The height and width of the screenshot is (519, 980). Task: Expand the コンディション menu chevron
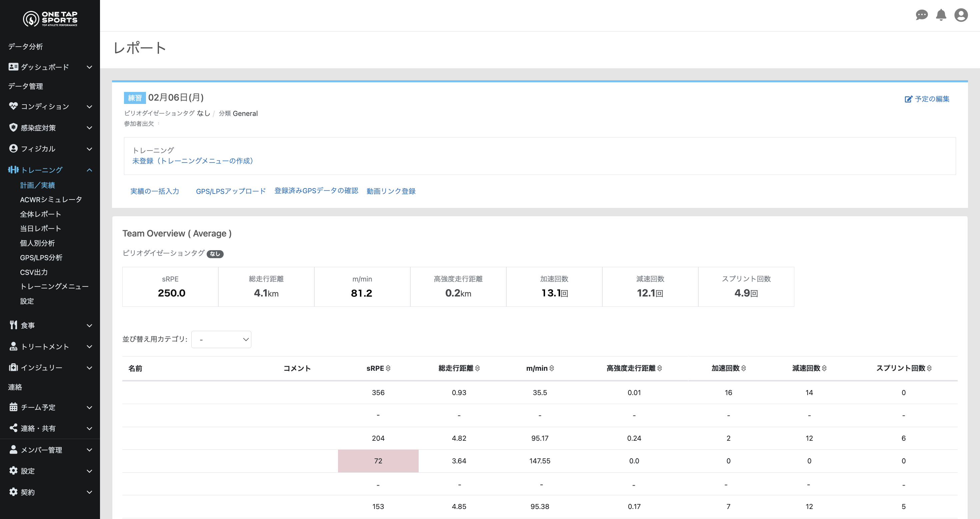pyautogui.click(x=89, y=107)
